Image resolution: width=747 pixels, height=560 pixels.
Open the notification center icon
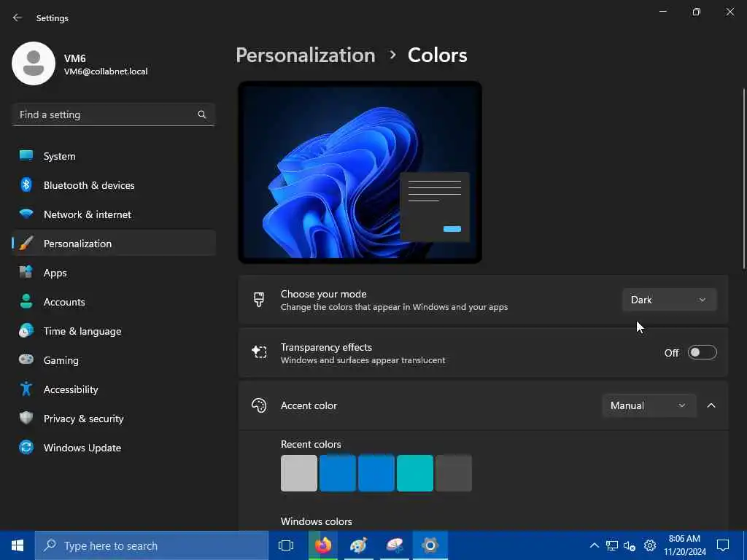pyautogui.click(x=723, y=545)
